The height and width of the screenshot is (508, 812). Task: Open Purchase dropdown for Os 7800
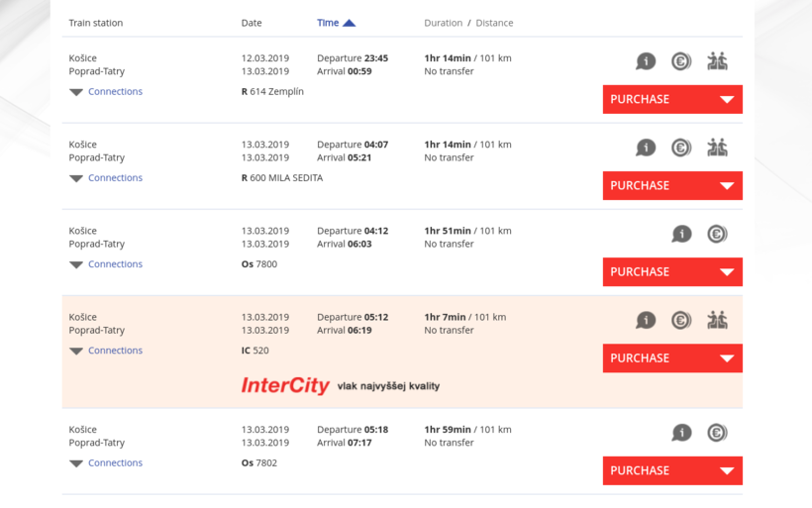point(672,272)
